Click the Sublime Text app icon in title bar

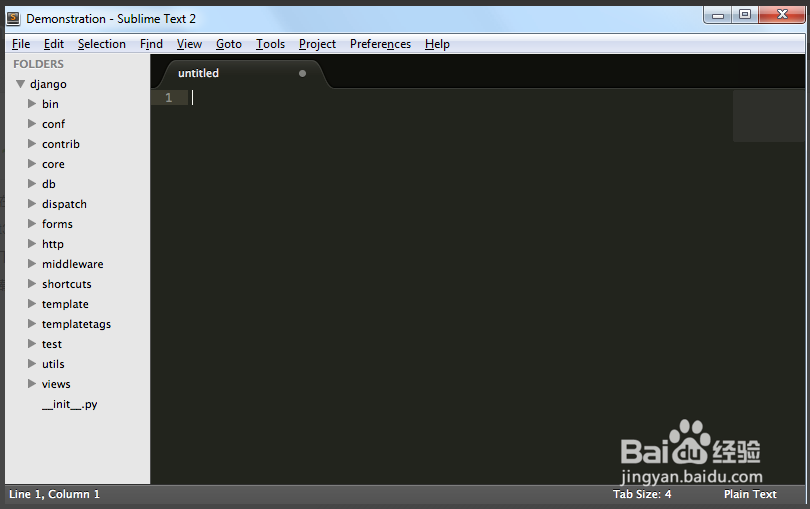[x=13, y=18]
